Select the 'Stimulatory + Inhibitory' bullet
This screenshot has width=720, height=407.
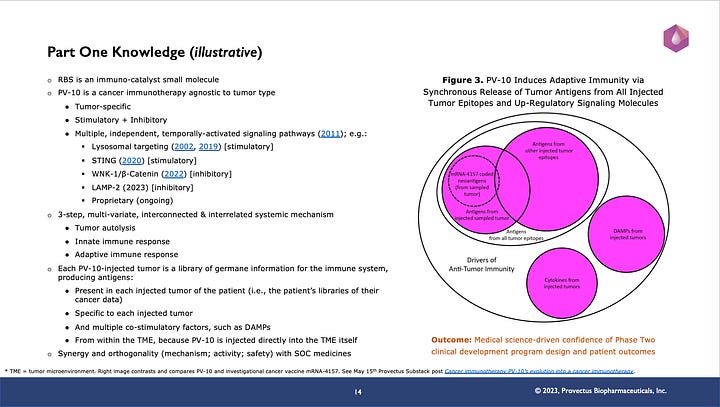pyautogui.click(x=121, y=120)
